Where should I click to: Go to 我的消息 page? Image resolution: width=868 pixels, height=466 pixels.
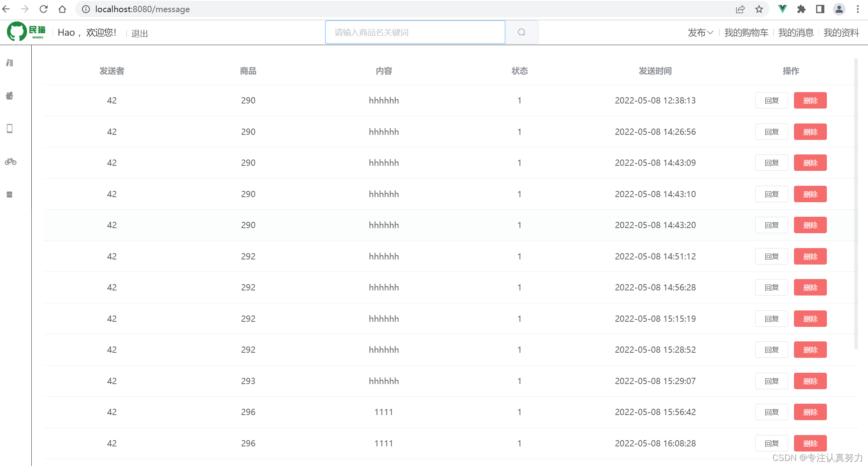pyautogui.click(x=796, y=33)
